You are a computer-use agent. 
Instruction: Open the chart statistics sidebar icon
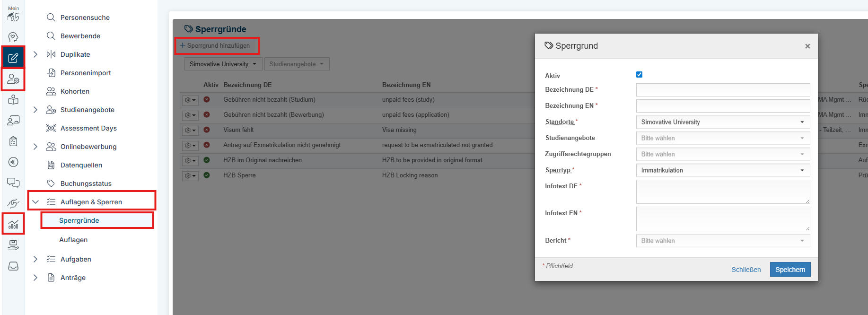pos(13,224)
